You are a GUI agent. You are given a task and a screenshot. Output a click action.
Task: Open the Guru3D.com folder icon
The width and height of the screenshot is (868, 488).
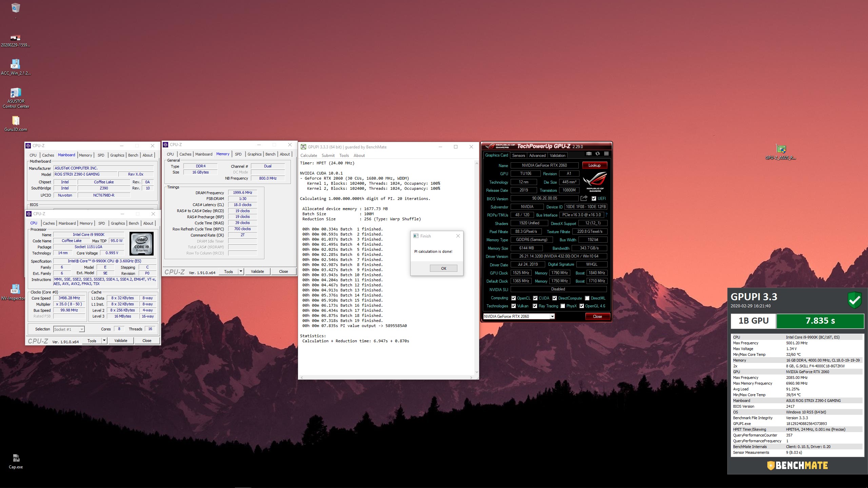pyautogui.click(x=16, y=121)
